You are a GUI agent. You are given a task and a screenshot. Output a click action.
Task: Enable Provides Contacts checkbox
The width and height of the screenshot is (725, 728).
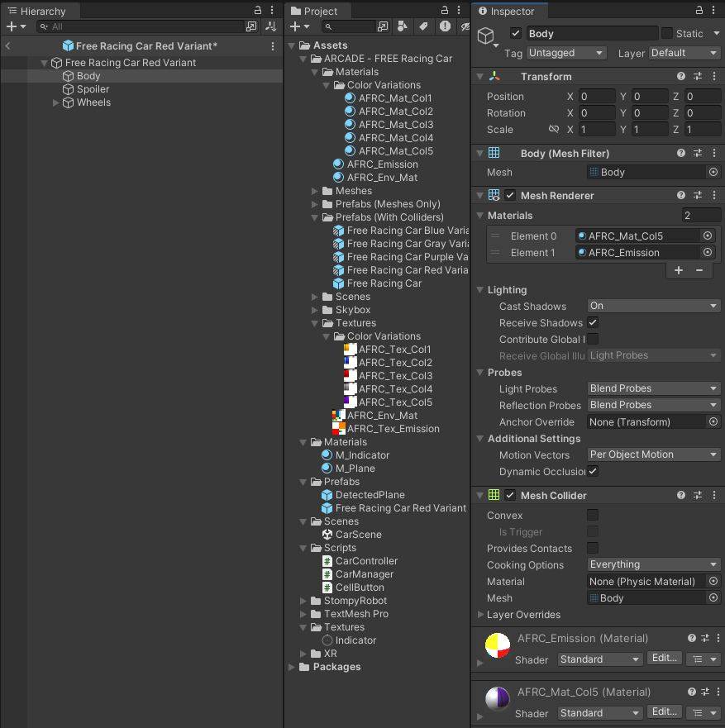click(x=593, y=549)
